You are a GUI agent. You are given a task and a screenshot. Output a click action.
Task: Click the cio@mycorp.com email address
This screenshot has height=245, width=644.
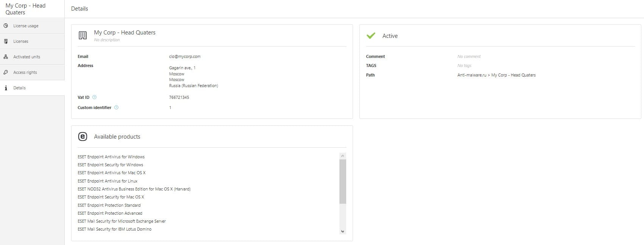[185, 56]
